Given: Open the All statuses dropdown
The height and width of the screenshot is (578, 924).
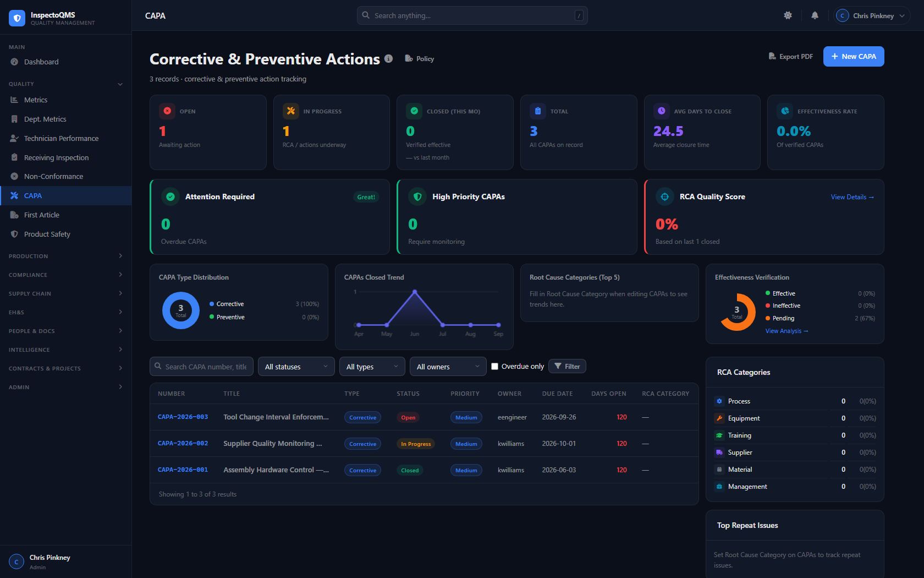Looking at the screenshot, I should click(296, 367).
